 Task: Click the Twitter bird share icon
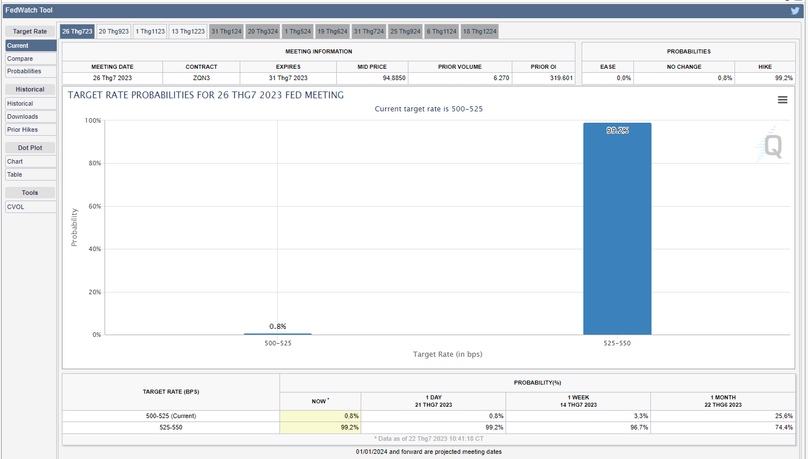pyautogui.click(x=795, y=10)
